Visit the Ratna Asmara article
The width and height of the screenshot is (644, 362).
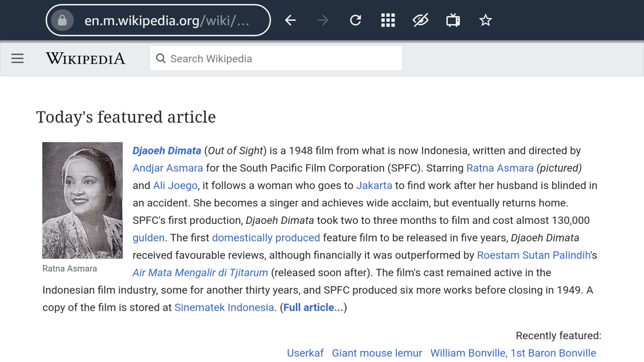point(499,168)
